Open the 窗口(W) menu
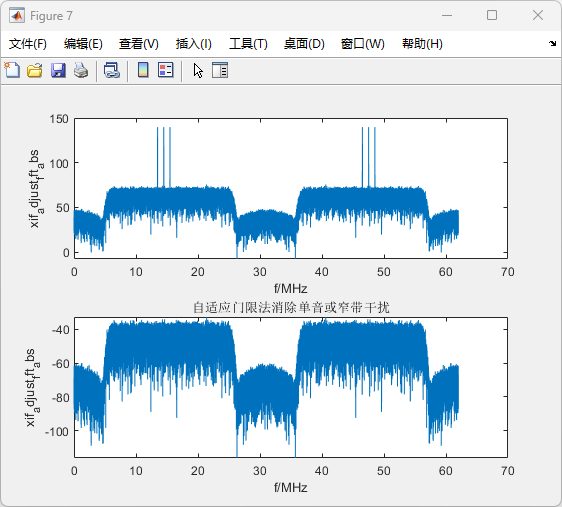Screen dimensions: 562x507 pos(363,44)
